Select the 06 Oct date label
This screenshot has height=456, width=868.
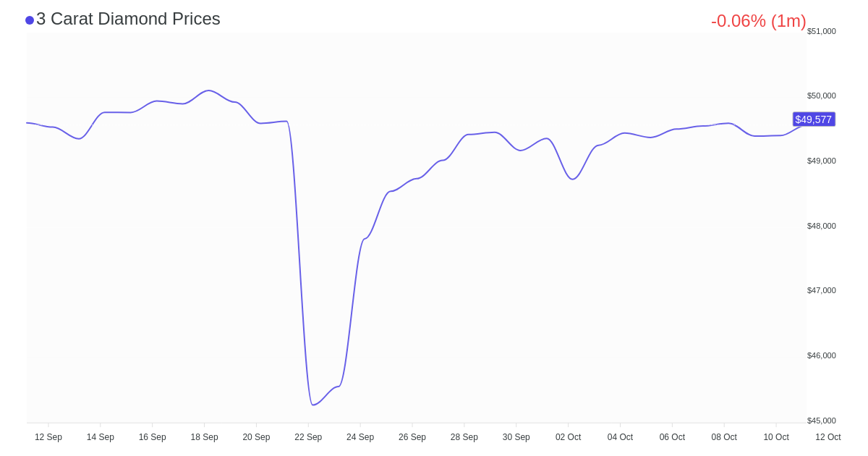click(x=672, y=437)
